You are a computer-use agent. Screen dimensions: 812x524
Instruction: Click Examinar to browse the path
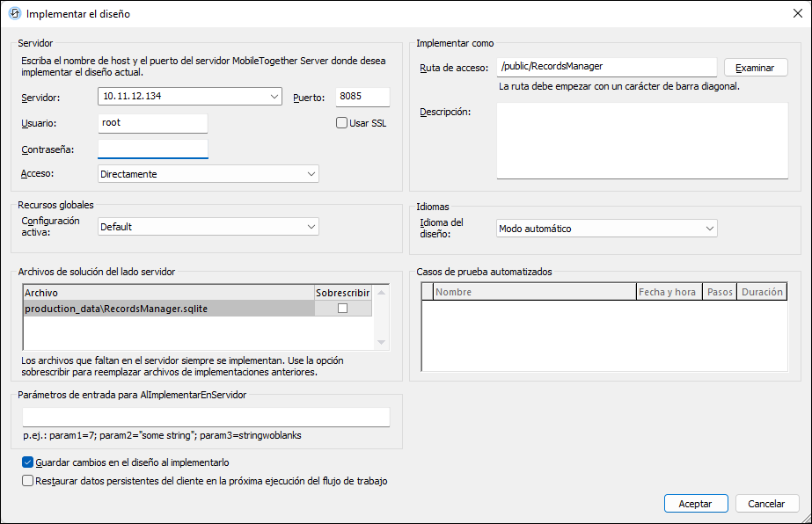[755, 68]
